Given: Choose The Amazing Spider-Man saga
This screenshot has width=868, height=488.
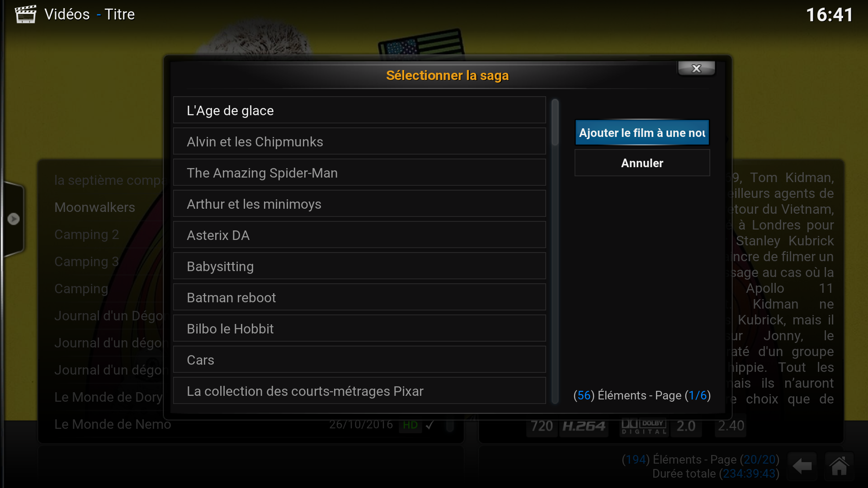Looking at the screenshot, I should [x=359, y=172].
